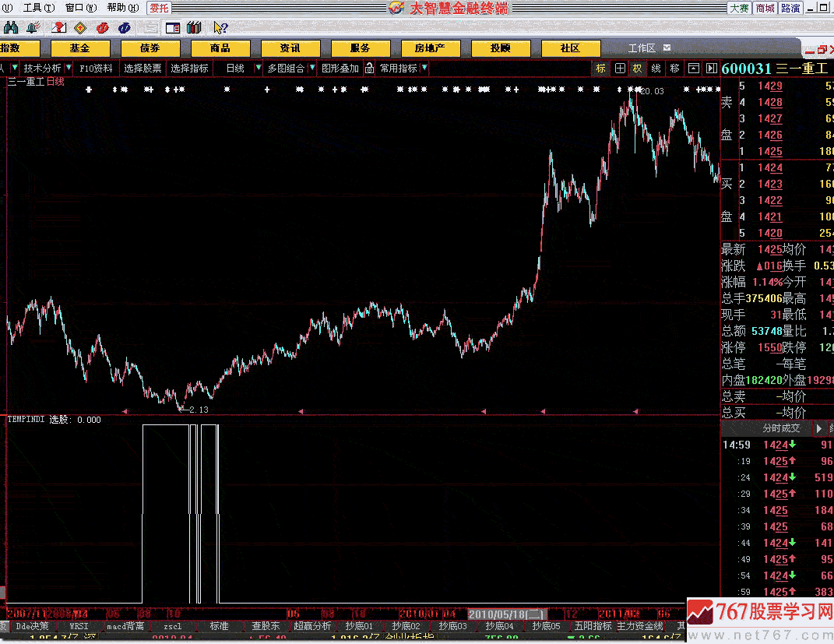Click the 大智慧 logo icon in title bar

tap(396, 8)
